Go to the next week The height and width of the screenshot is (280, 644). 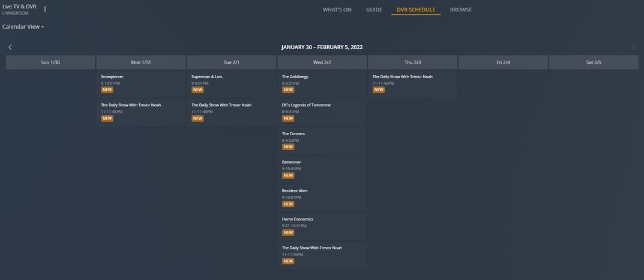pos(634,47)
